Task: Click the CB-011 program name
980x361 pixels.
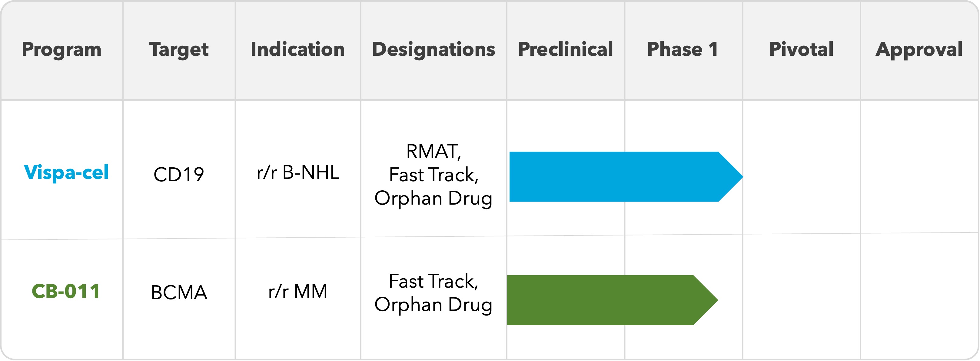Action: point(66,292)
